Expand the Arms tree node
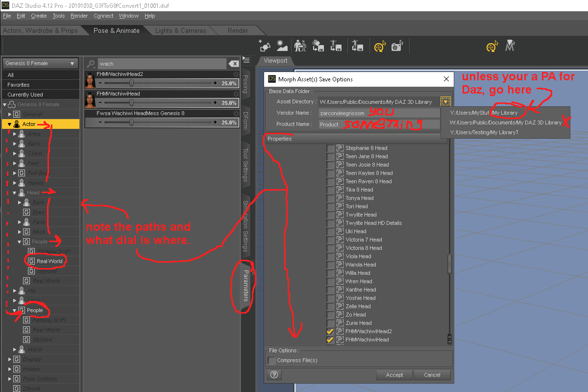This screenshot has width=588, height=392. tap(15, 134)
